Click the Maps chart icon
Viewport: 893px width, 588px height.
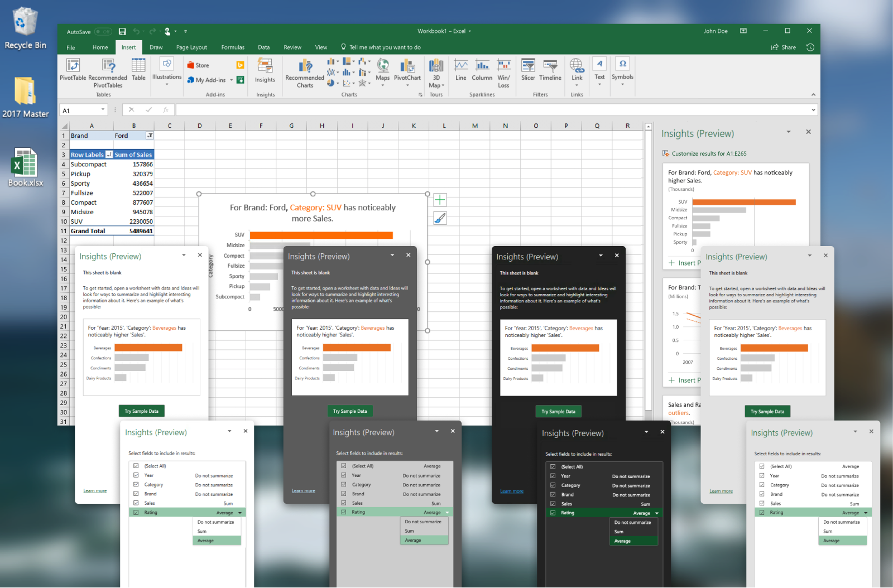tap(383, 65)
